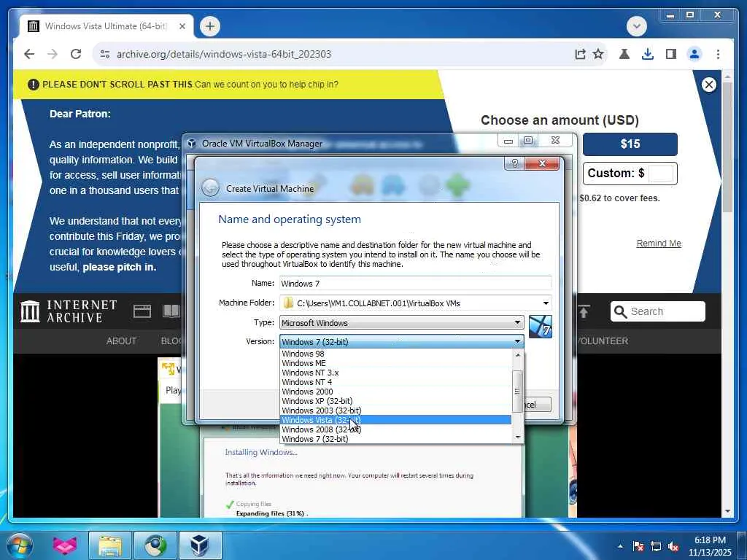Choose Windows NT 4 version
Image resolution: width=747 pixels, height=560 pixels.
click(x=395, y=382)
